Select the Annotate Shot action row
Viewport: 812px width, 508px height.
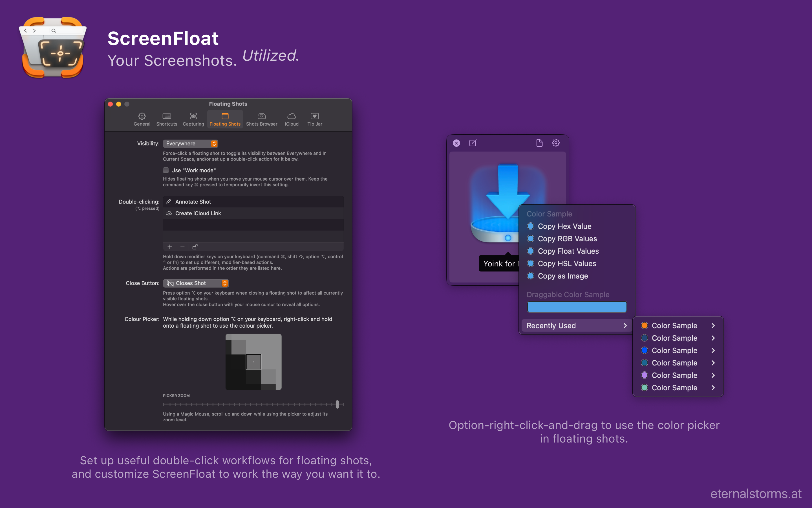[253, 202]
